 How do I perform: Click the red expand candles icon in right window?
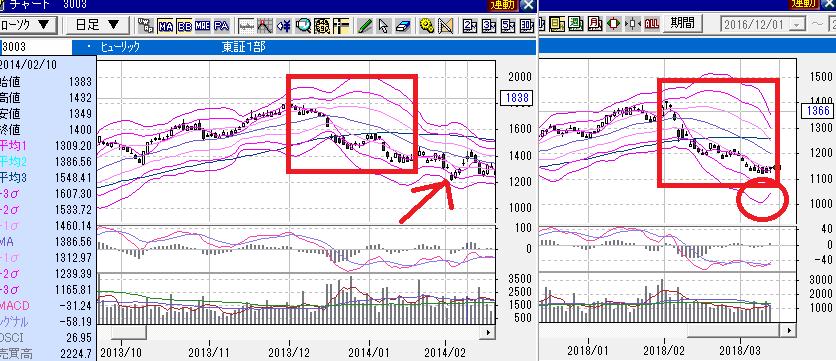click(x=615, y=23)
